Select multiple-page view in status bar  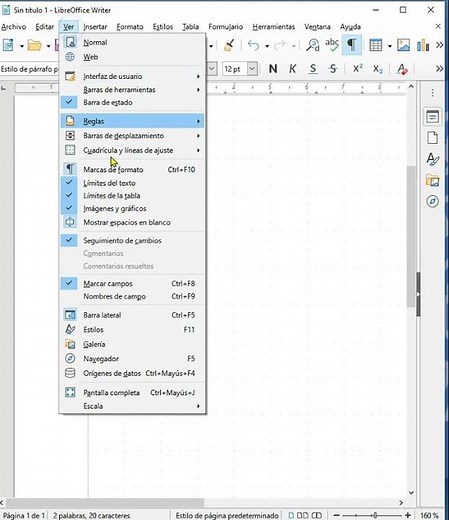coord(302,515)
